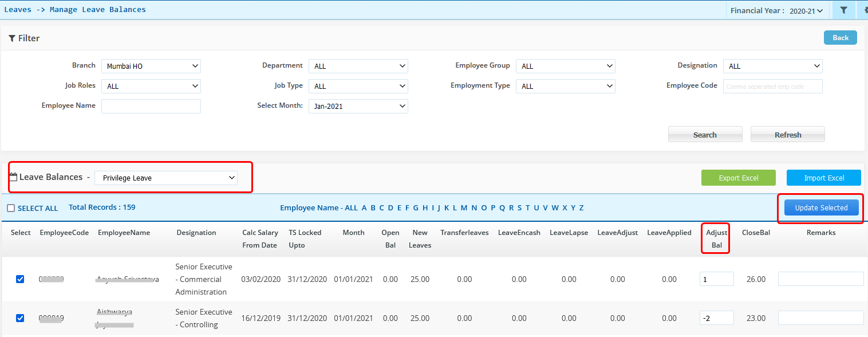Expand the Designation dropdown
868x337 pixels.
pos(773,66)
